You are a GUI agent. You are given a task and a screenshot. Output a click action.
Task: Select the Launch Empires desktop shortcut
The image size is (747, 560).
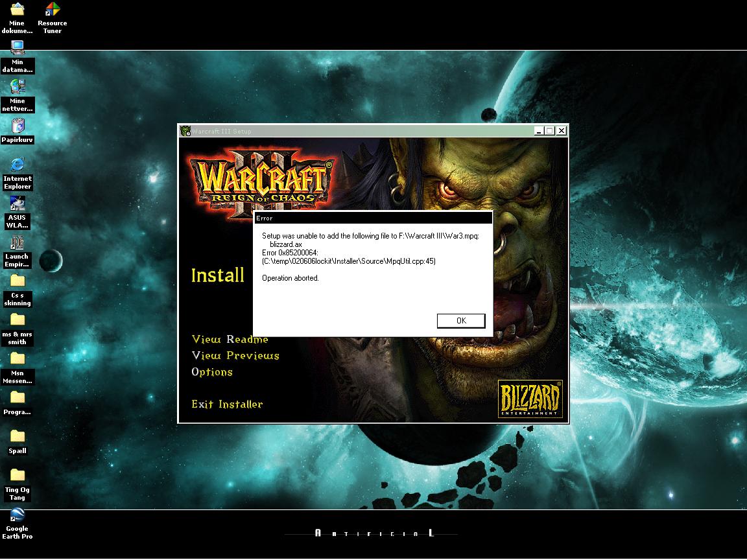pos(17,252)
